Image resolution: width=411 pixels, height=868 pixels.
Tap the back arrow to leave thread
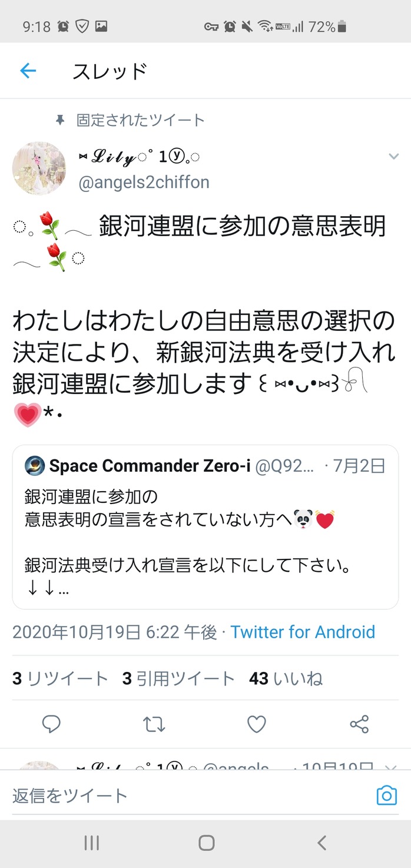pyautogui.click(x=28, y=71)
